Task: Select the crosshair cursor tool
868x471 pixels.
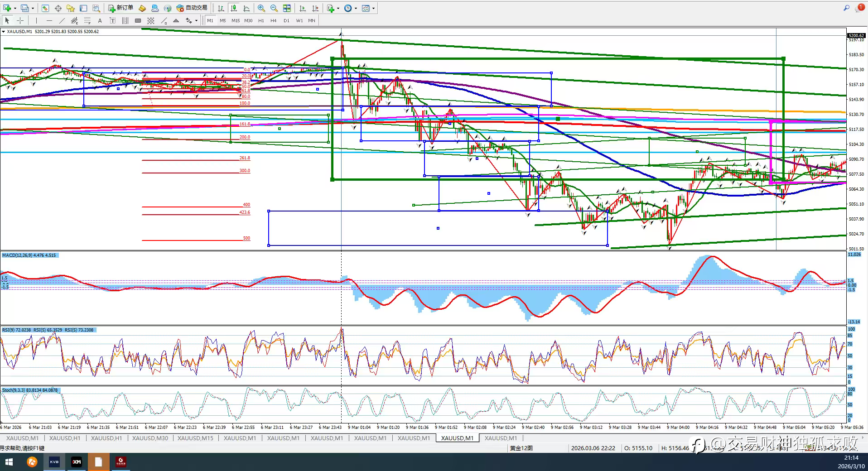Action: click(x=20, y=20)
